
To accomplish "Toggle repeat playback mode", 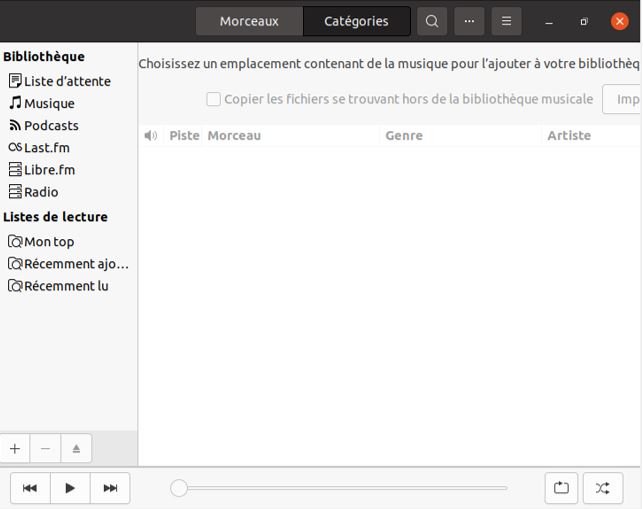I will tap(561, 488).
